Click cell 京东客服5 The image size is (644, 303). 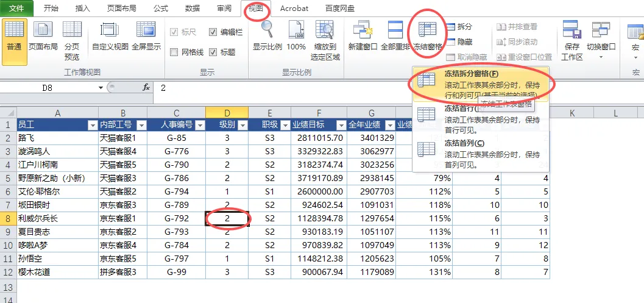[123, 258]
